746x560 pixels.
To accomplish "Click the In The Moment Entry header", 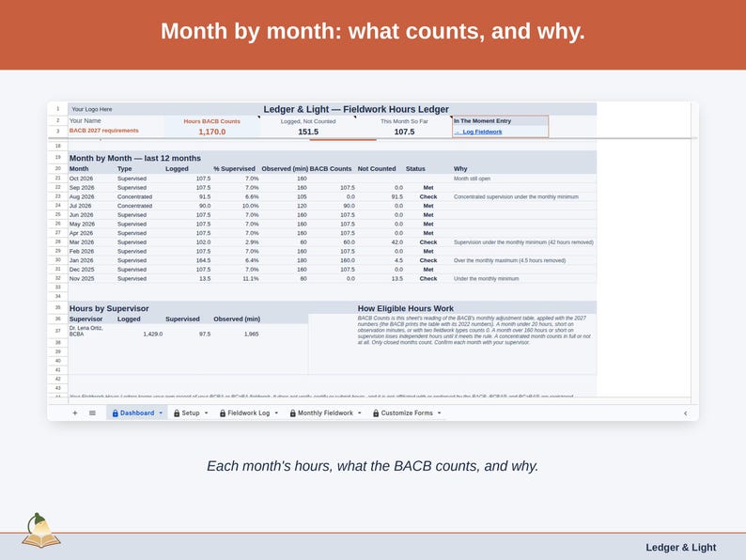I will click(x=482, y=121).
